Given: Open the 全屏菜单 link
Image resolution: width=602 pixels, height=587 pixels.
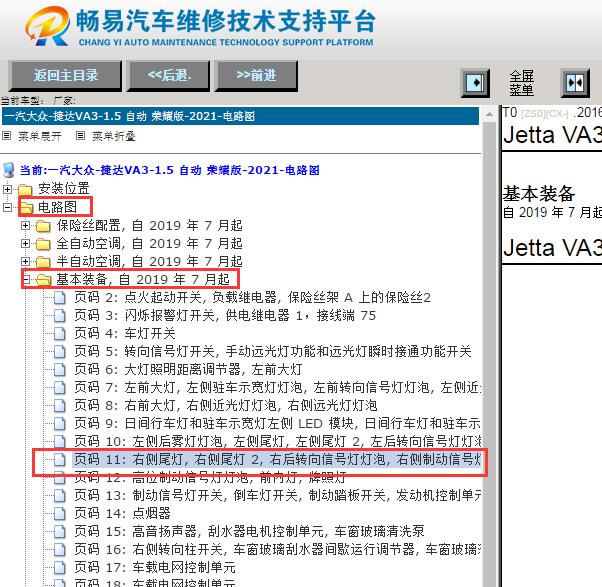Looking at the screenshot, I should click(522, 83).
